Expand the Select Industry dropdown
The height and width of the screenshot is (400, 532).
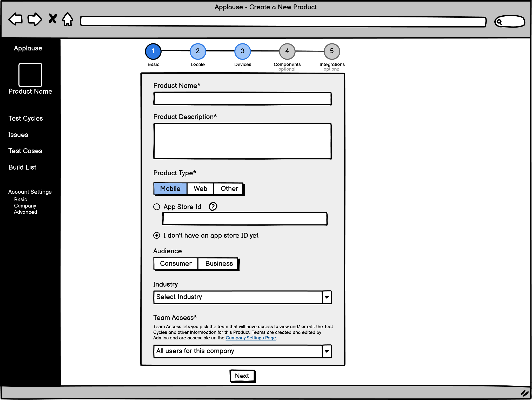point(327,297)
